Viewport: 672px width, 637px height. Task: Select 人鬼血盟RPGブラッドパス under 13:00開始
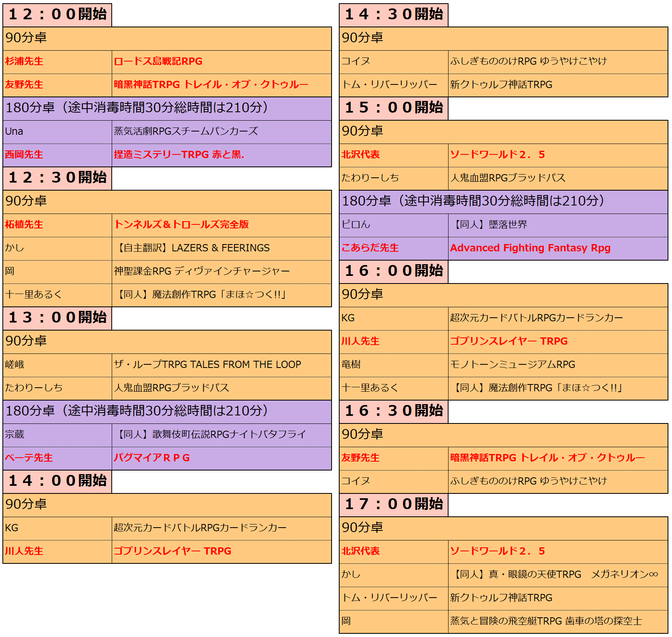click(x=172, y=388)
